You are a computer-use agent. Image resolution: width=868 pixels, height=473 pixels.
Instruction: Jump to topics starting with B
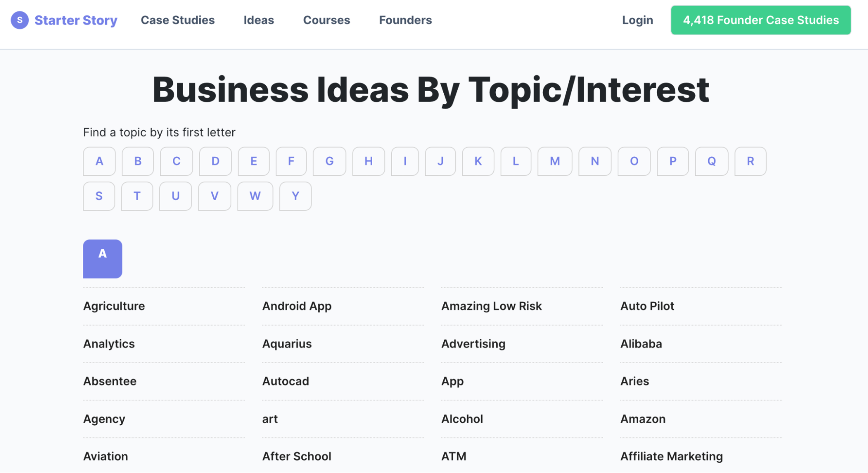[x=138, y=161]
